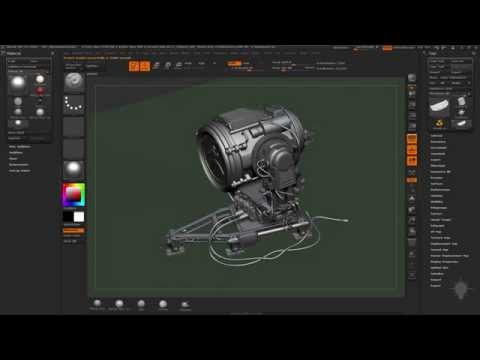Viewport: 480px width, 360px height.
Task: Click the AAHalf icon on right shelf
Action: click(412, 126)
